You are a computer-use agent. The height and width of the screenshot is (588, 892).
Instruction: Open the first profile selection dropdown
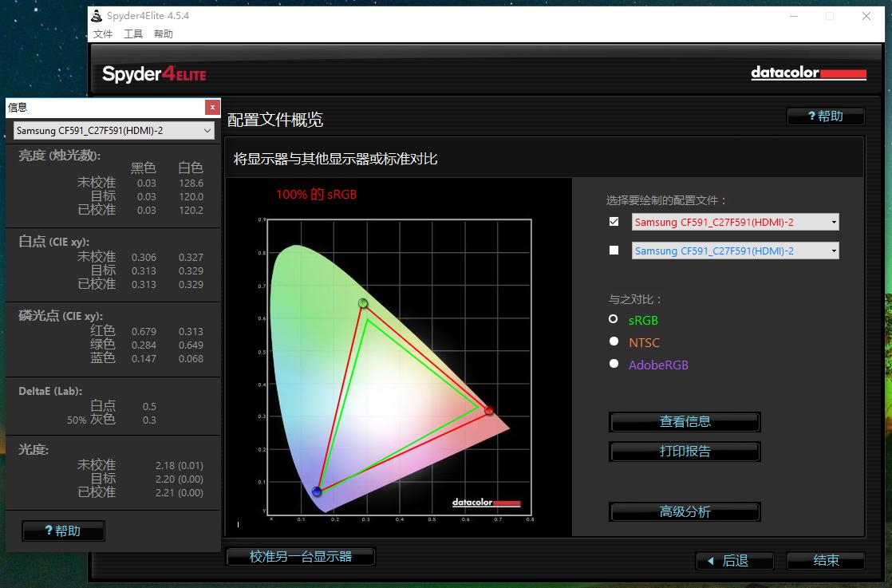[x=834, y=222]
